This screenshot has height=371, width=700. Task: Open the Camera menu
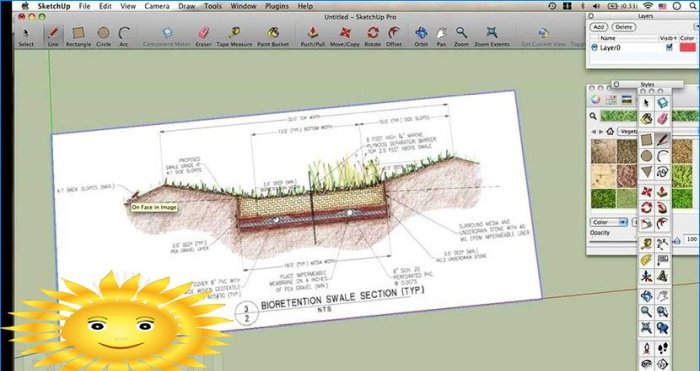coord(157,6)
